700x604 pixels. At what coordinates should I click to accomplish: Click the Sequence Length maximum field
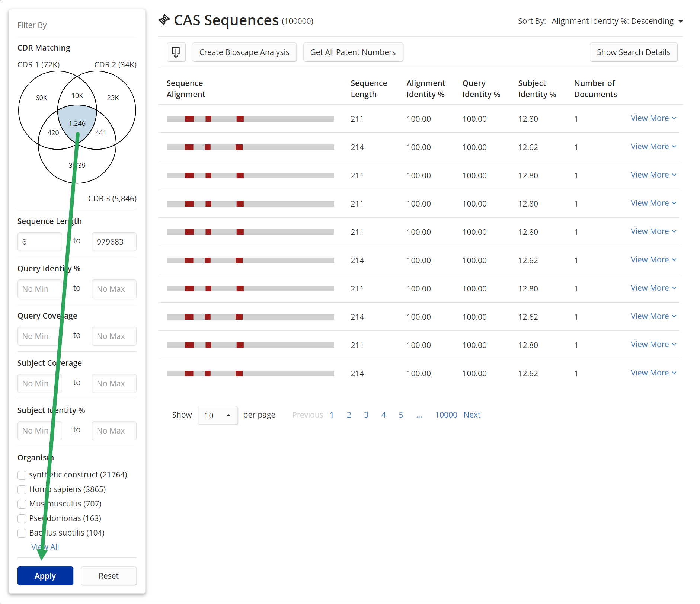(114, 242)
